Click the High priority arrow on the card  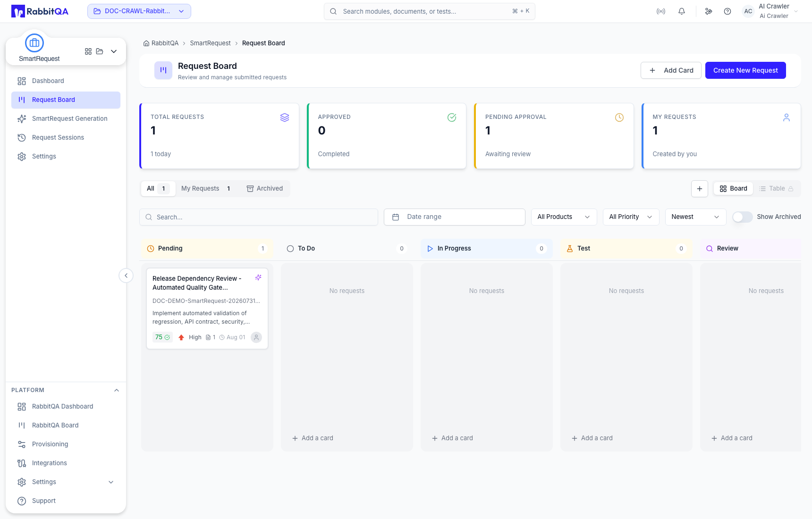point(181,337)
